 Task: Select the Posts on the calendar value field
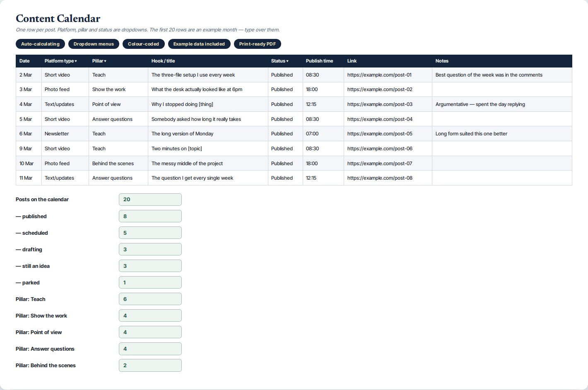tap(150, 200)
